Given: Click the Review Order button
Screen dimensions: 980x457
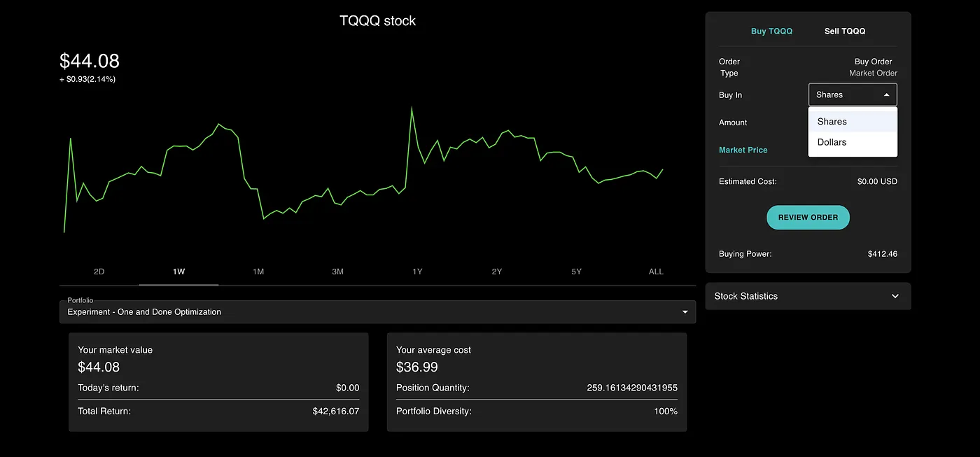Looking at the screenshot, I should coord(808,218).
